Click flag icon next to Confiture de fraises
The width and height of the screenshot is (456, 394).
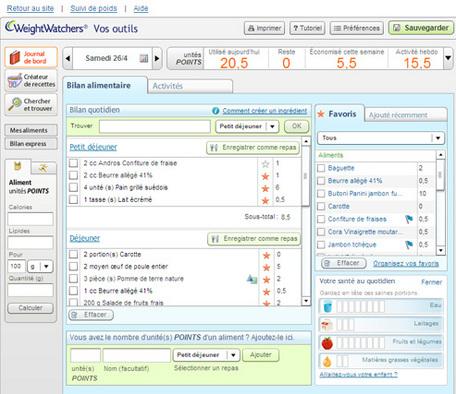(409, 219)
